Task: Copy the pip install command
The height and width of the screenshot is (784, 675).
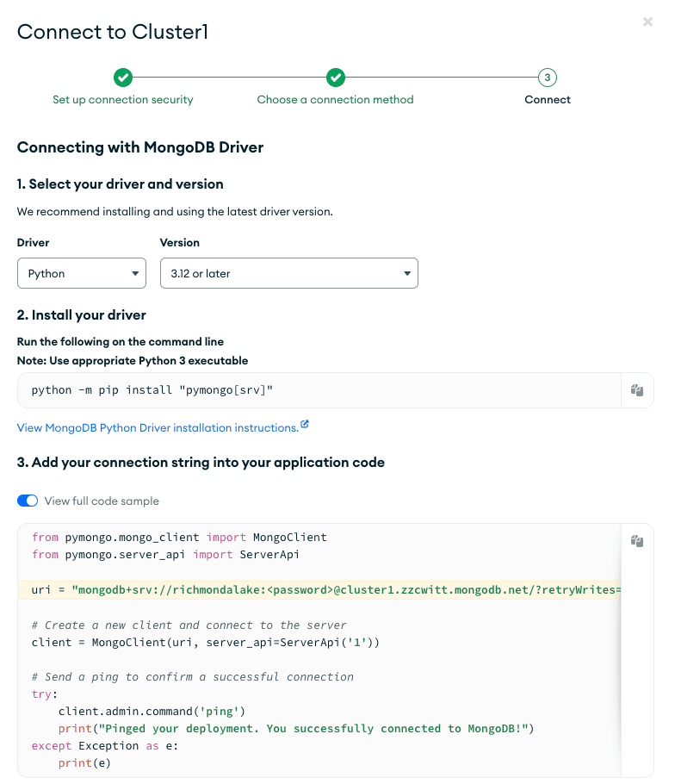Action: 637,389
